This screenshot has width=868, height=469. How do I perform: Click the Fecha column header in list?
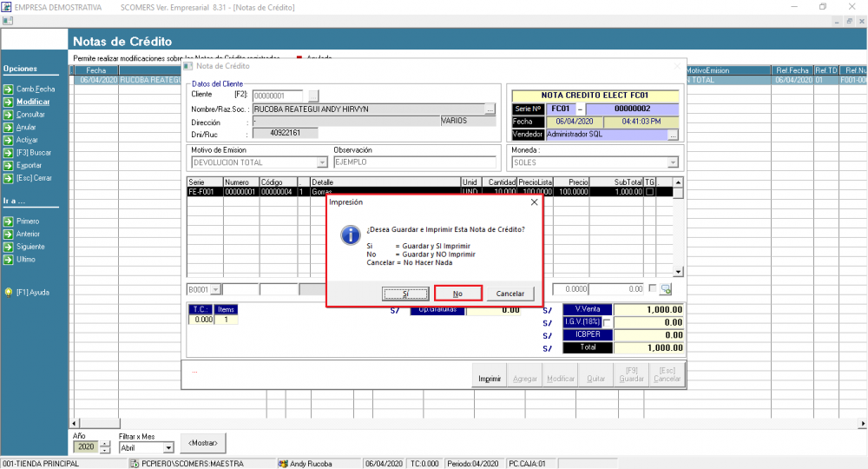95,70
